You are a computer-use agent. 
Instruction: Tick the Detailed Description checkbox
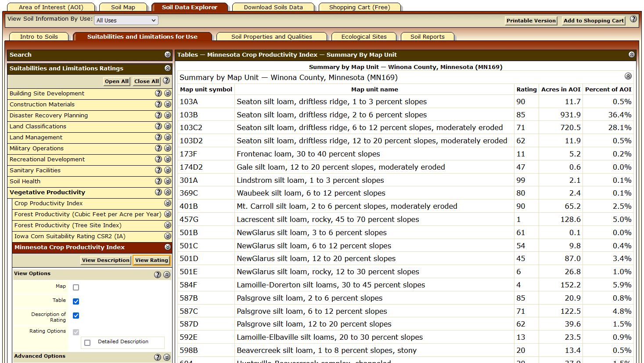click(87, 343)
